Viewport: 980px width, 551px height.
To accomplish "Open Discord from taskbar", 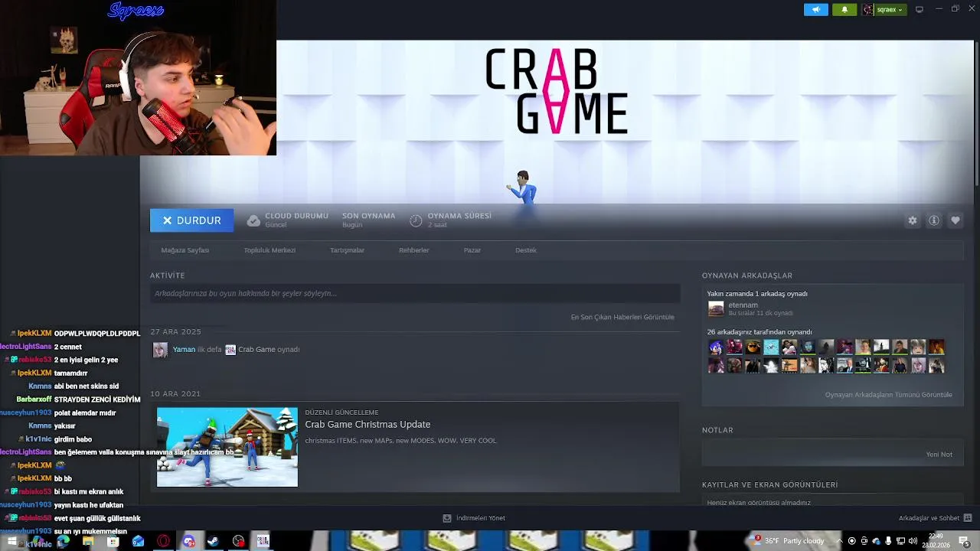I will (189, 541).
